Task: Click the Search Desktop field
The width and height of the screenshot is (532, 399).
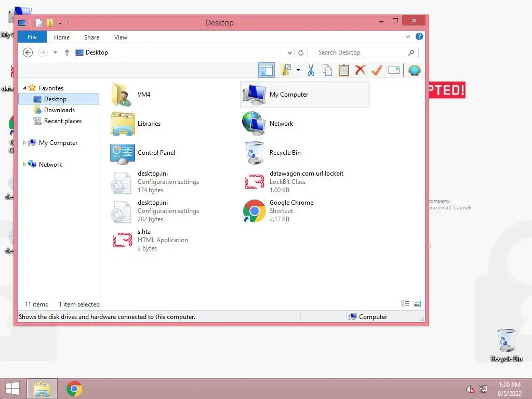Action: click(366, 52)
